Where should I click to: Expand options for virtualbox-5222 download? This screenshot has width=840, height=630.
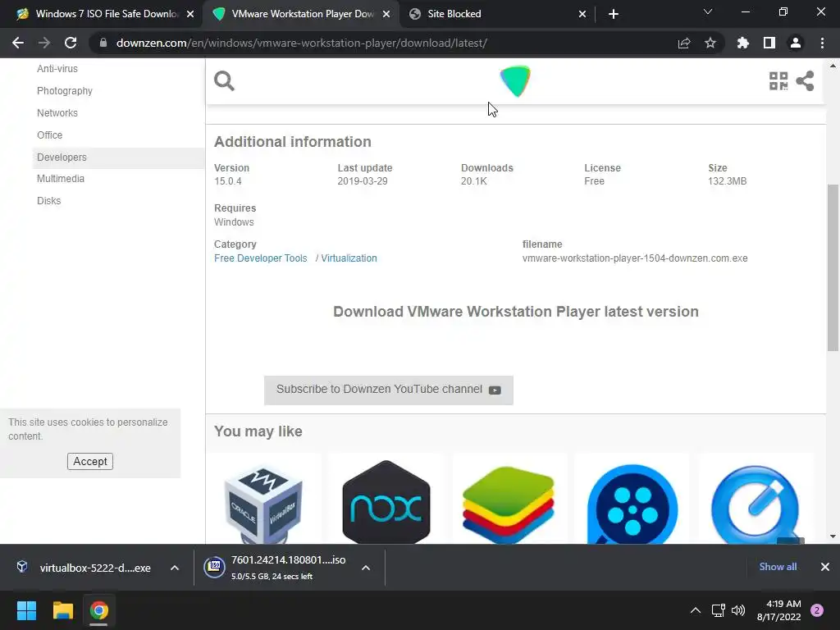(175, 568)
